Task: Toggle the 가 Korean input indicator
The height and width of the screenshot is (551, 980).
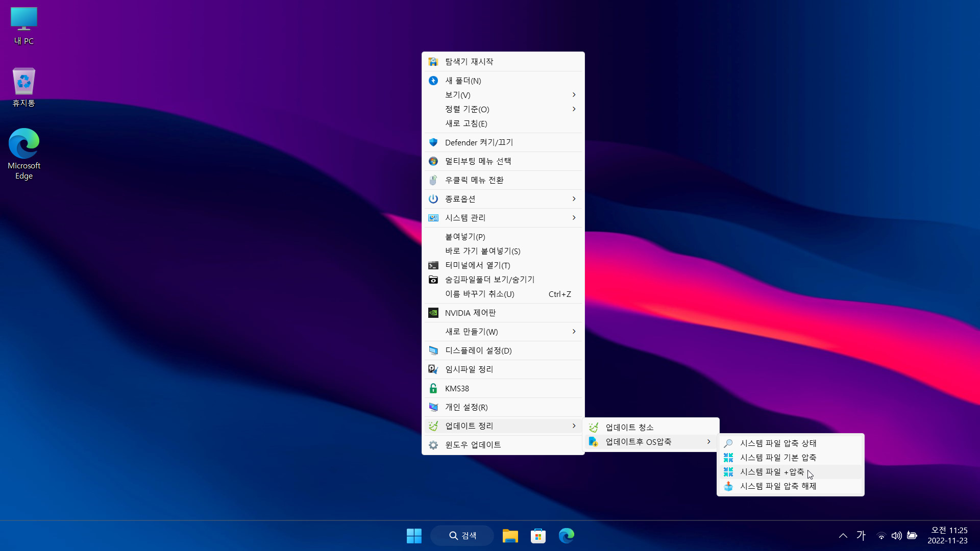Action: click(861, 536)
